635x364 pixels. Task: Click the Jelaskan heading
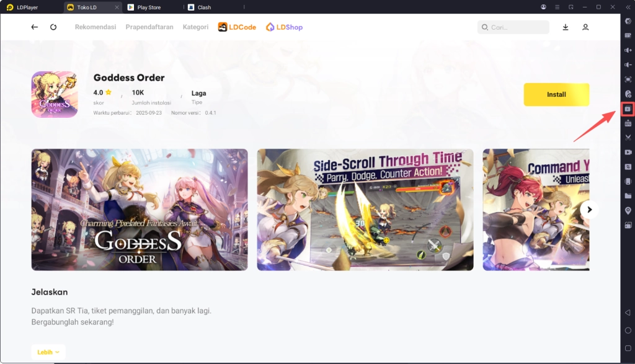[50, 292]
